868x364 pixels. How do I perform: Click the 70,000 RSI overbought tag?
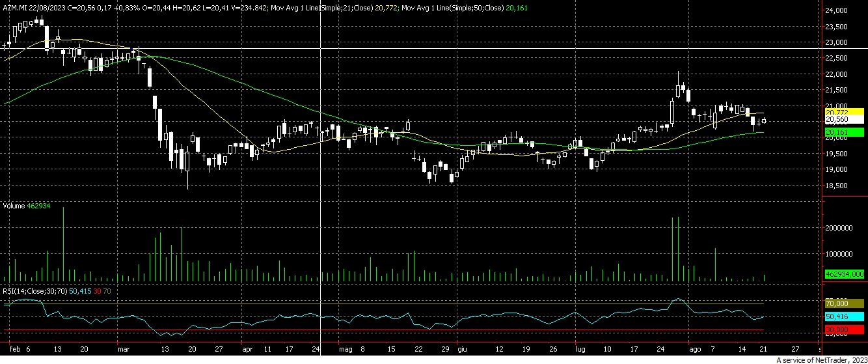tap(844, 303)
